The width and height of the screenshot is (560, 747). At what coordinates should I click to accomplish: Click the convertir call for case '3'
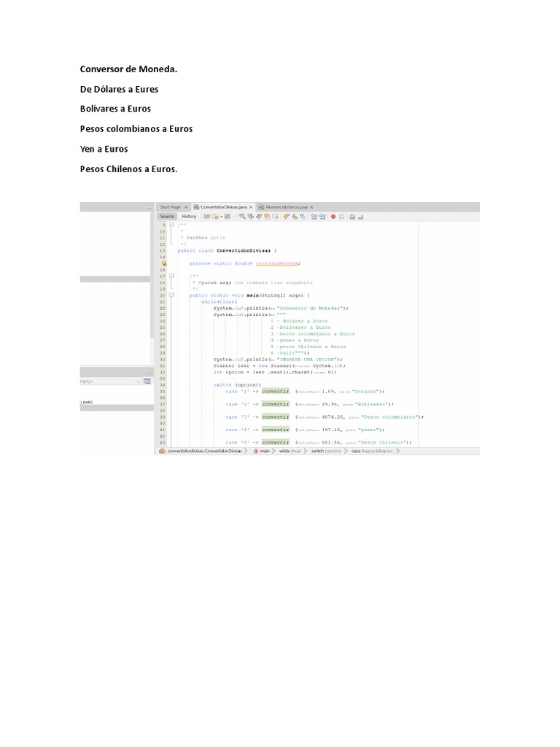coord(275,417)
